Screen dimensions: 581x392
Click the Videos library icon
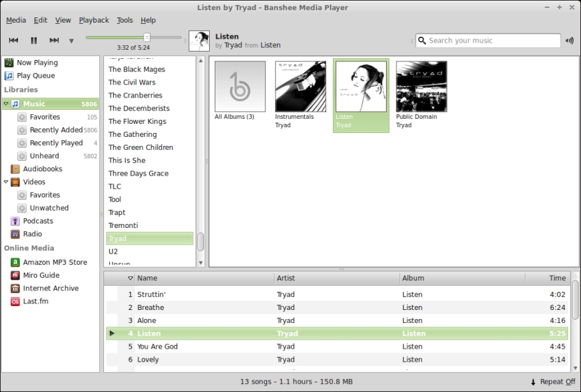pos(15,182)
